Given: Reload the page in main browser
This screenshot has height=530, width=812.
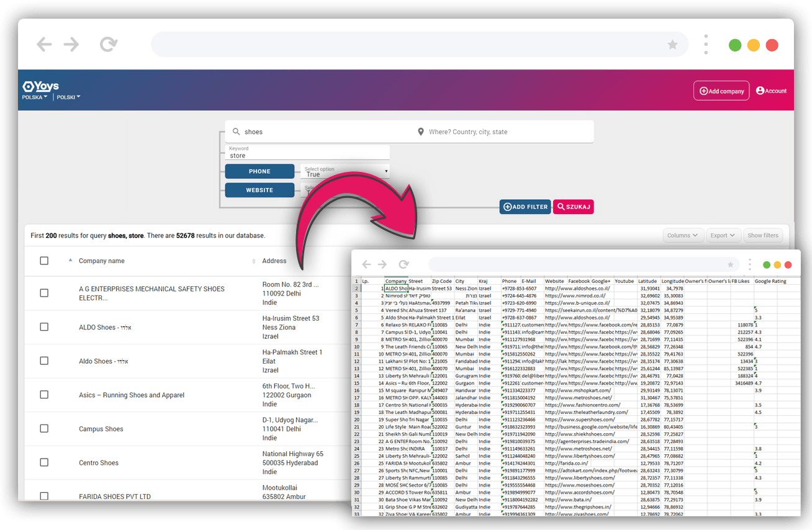Looking at the screenshot, I should pyautogui.click(x=109, y=44).
